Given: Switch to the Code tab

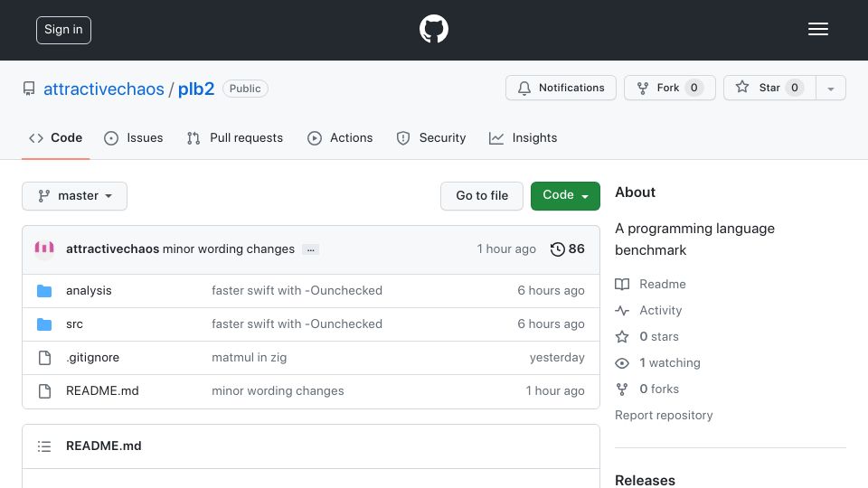Looking at the screenshot, I should click(56, 137).
